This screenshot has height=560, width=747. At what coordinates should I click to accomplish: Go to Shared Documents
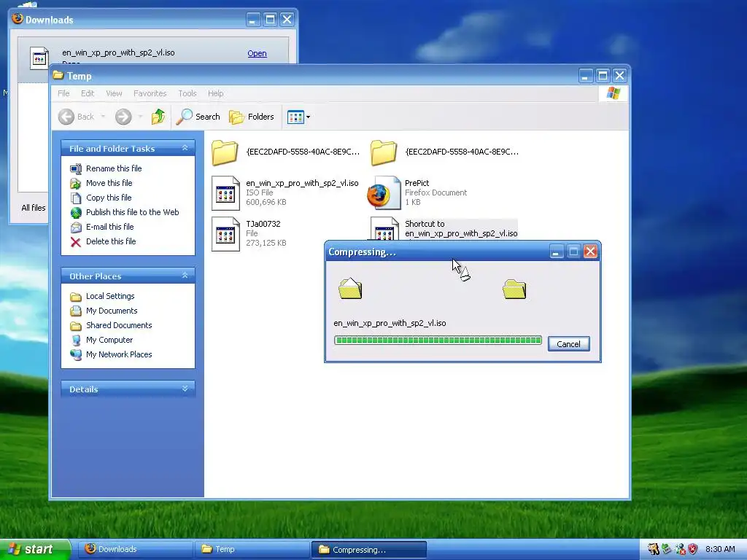pos(119,325)
